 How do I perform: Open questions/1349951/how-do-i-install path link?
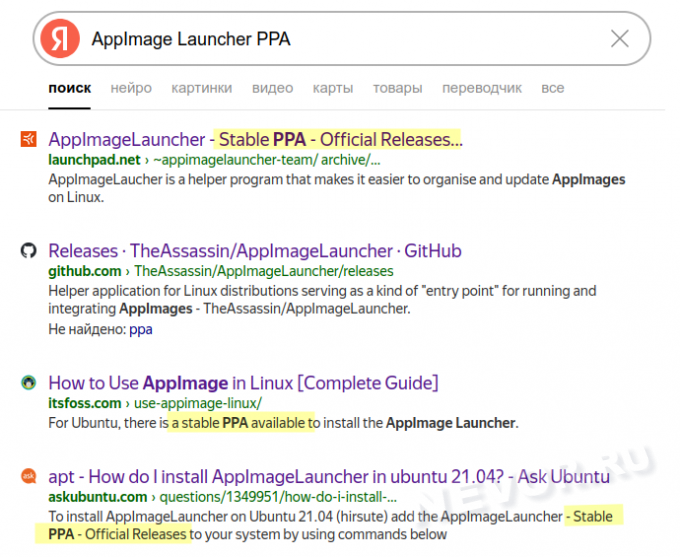[278, 497]
